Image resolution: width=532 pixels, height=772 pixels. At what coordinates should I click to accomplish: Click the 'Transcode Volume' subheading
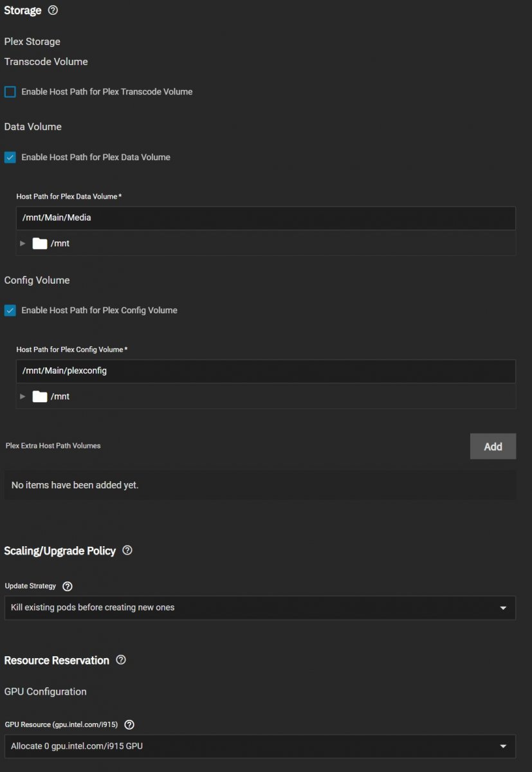tap(46, 62)
